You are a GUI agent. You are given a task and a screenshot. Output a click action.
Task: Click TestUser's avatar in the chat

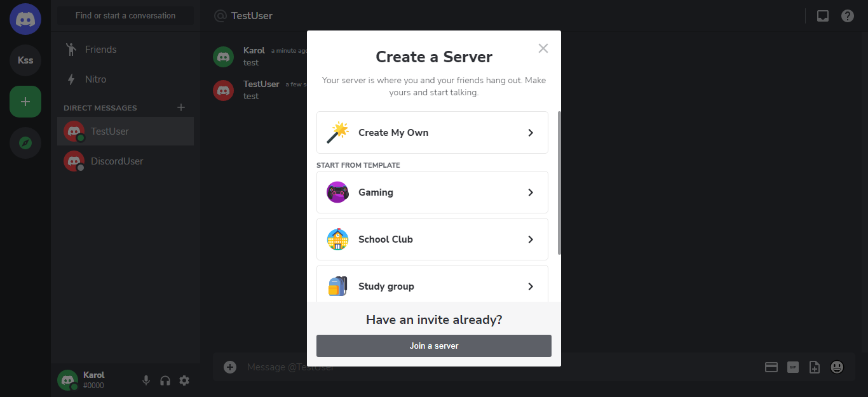point(223,90)
